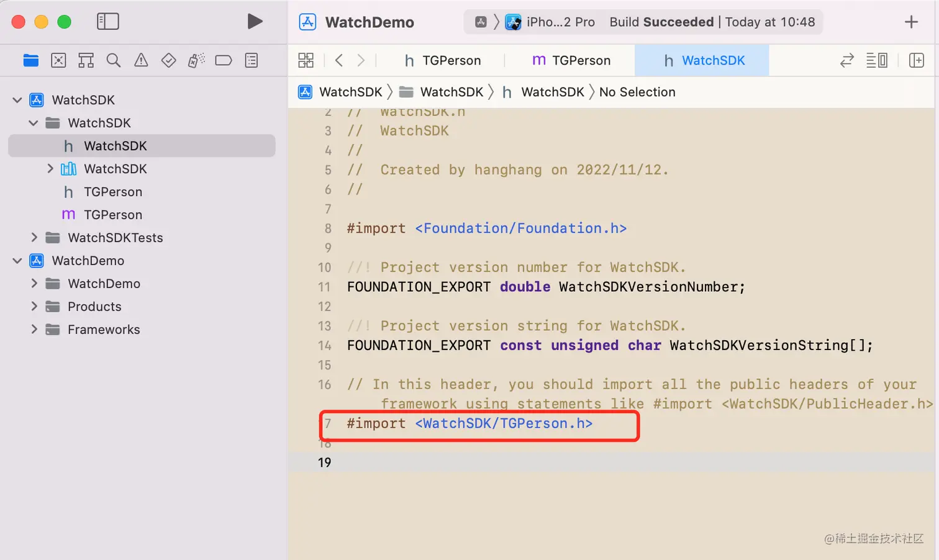Toggle the navigator sidebar visibility
939x560 pixels.
coord(108,22)
